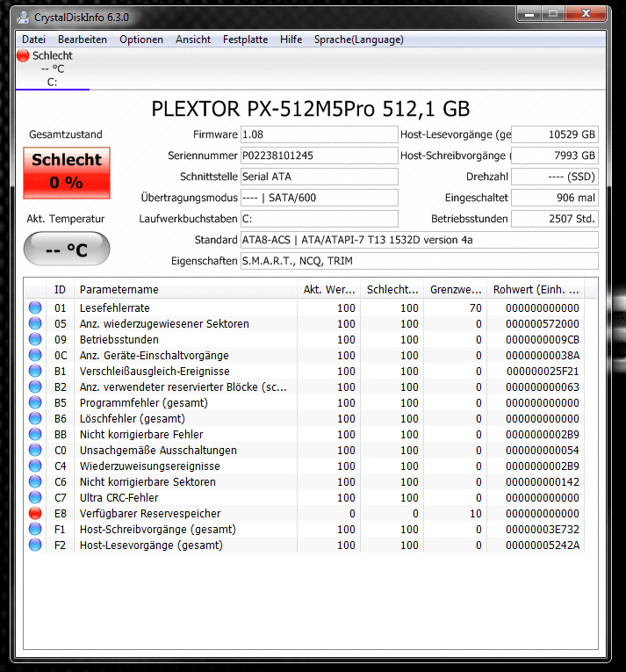Click the blue status icon for 09 Betriebsstunden
This screenshot has width=626, height=672.
click(x=35, y=339)
